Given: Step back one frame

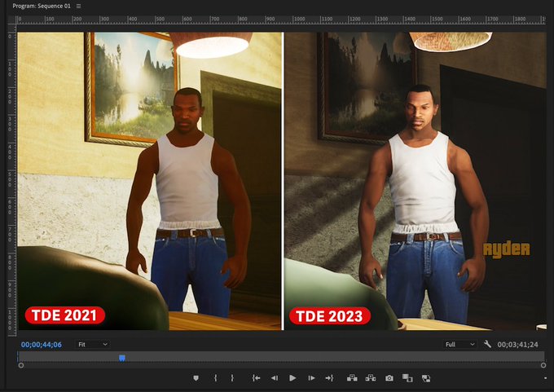Looking at the screenshot, I should pos(275,378).
